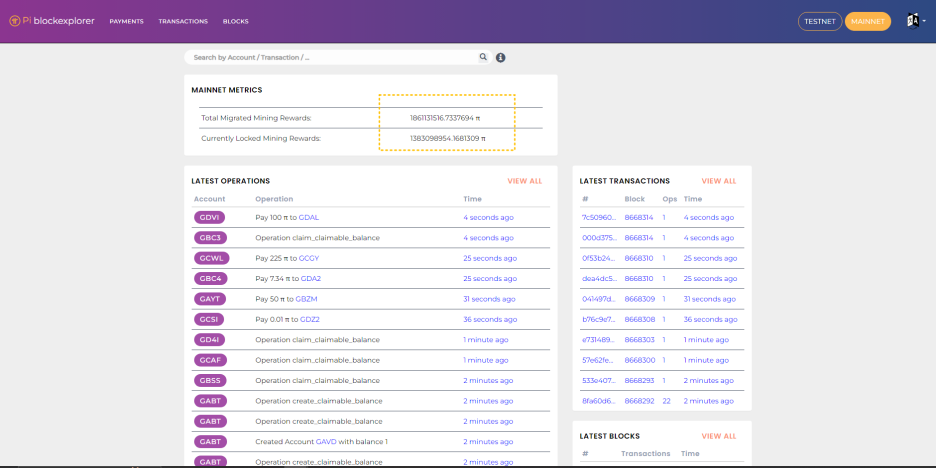Image resolution: width=936 pixels, height=468 pixels.
Task: Click '36 seconds ago' in latest operations
Action: coord(490,319)
